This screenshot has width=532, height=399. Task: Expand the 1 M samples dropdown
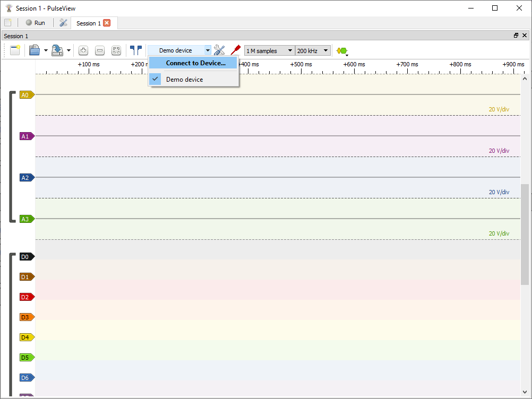[x=269, y=51]
